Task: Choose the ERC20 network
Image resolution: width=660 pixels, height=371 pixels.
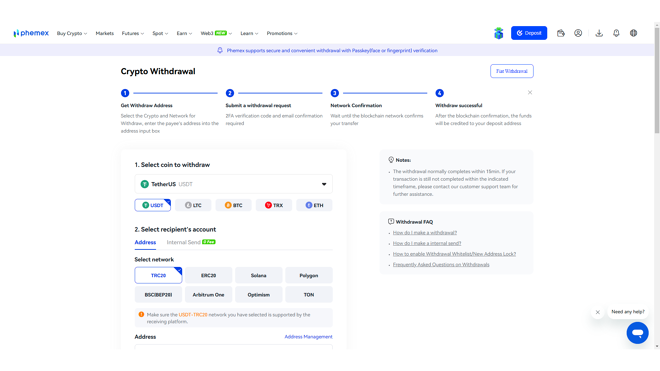Action: (x=208, y=275)
